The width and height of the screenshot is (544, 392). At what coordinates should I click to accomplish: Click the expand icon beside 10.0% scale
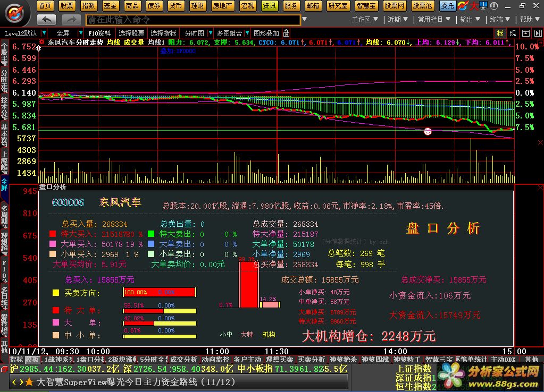(540, 43)
